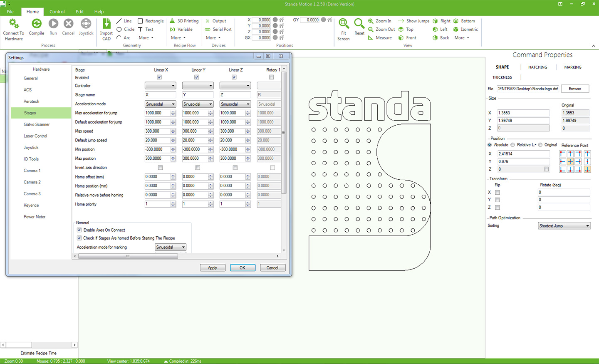
Task: Switch to Izometric view
Action: [x=465, y=29]
